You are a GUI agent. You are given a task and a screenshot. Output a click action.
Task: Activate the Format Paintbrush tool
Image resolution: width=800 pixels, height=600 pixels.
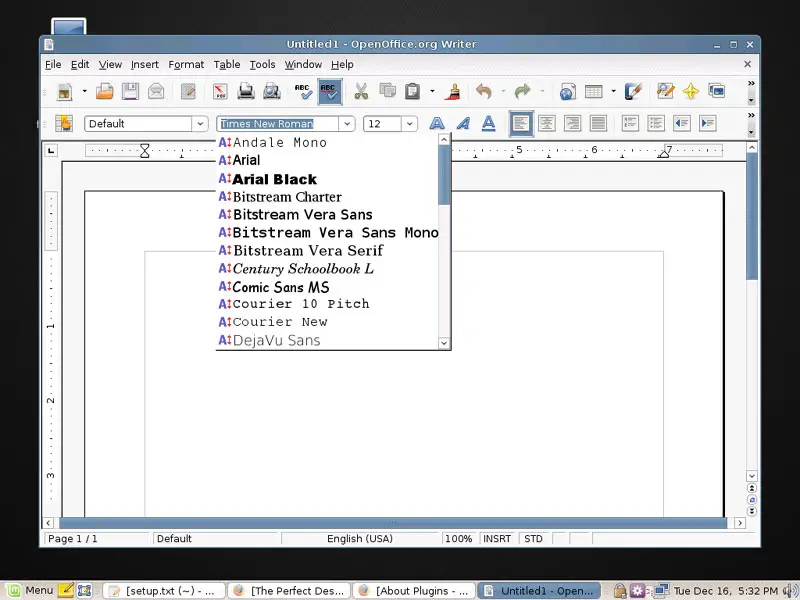[453, 92]
